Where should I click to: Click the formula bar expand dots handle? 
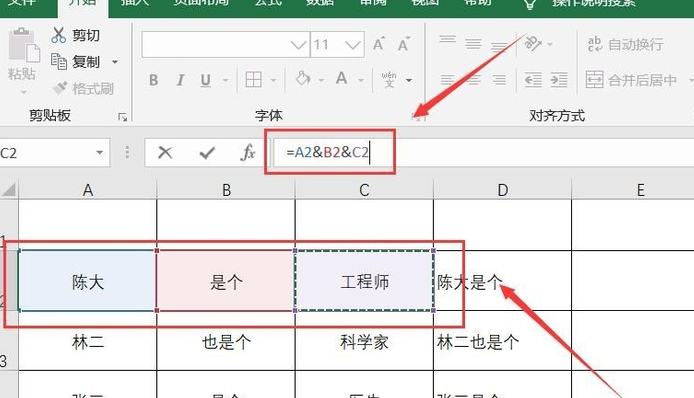[127, 152]
